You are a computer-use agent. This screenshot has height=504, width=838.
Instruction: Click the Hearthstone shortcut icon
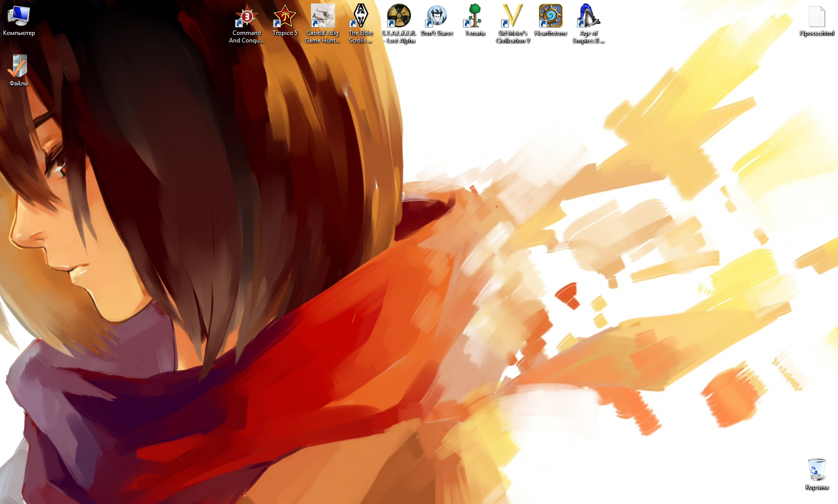click(x=550, y=16)
